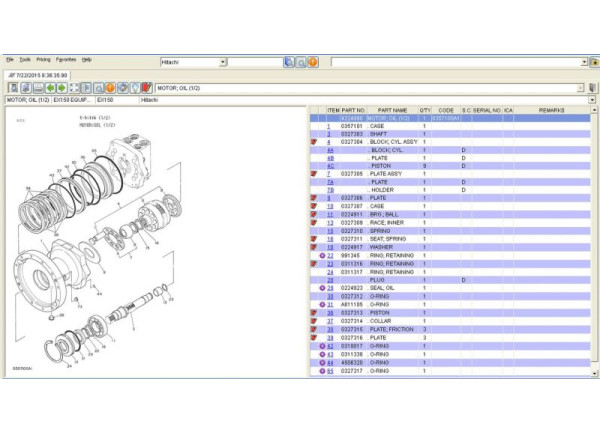Screen dimensions: 600x434
Task: Click item link 3 for SHAFT
Action: point(329,134)
